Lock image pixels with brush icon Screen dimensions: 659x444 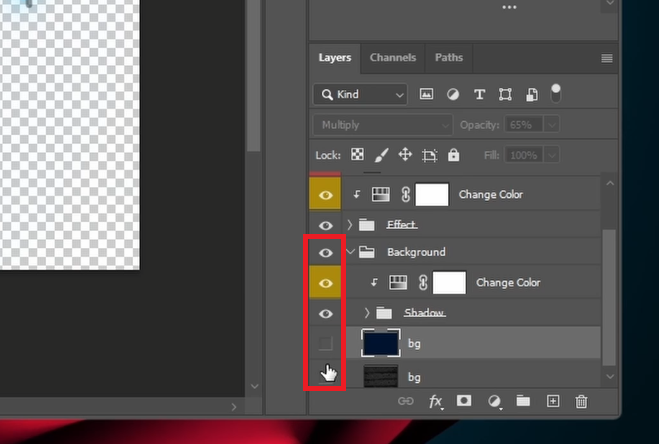(381, 155)
